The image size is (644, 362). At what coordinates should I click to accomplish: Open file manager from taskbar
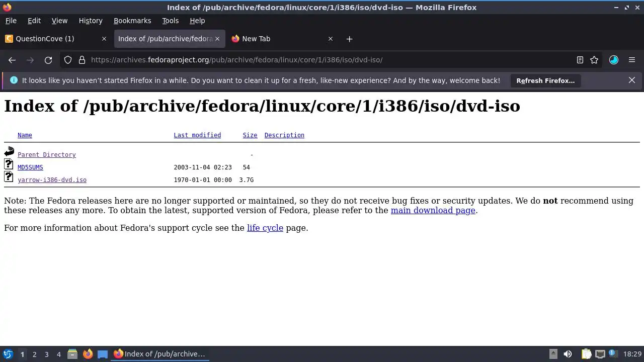click(72, 354)
